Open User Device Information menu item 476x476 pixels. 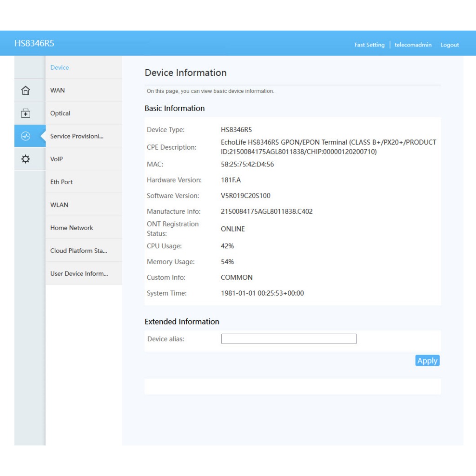(79, 273)
